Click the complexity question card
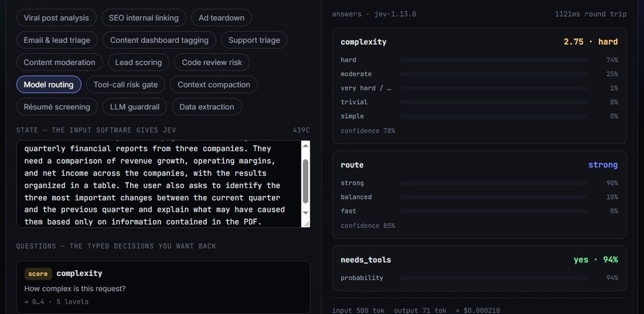Viewport: 644px width, 314px height. [x=163, y=288]
